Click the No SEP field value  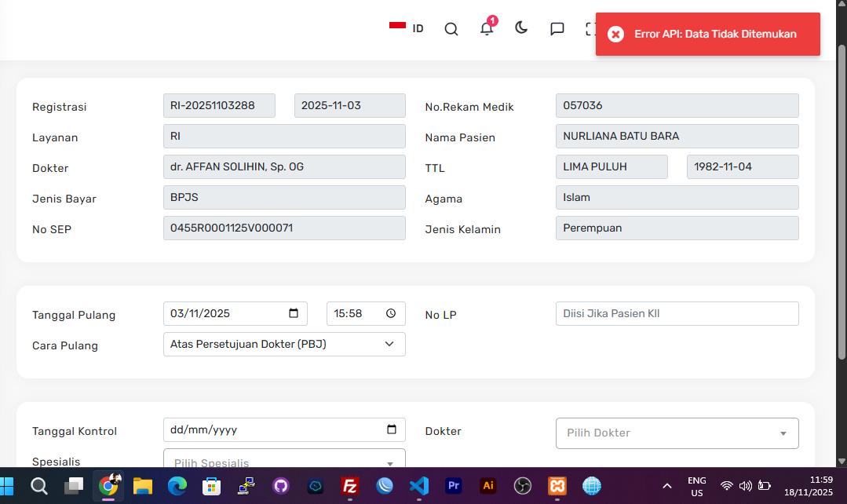(x=284, y=228)
